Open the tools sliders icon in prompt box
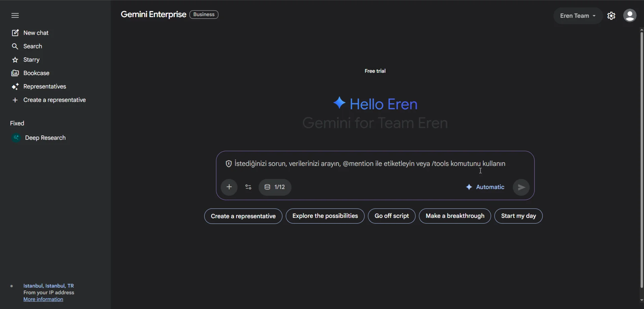 [x=248, y=187]
